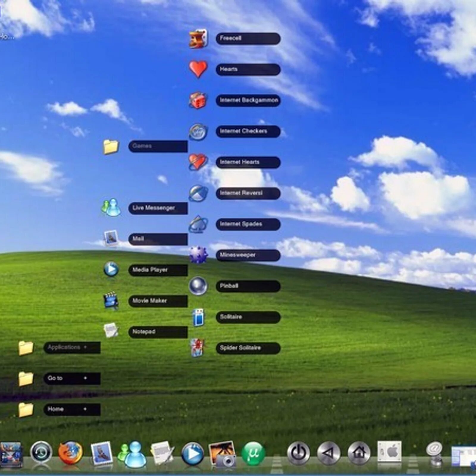476x476 pixels.
Task: Click the Hearts label
Action: click(248, 69)
